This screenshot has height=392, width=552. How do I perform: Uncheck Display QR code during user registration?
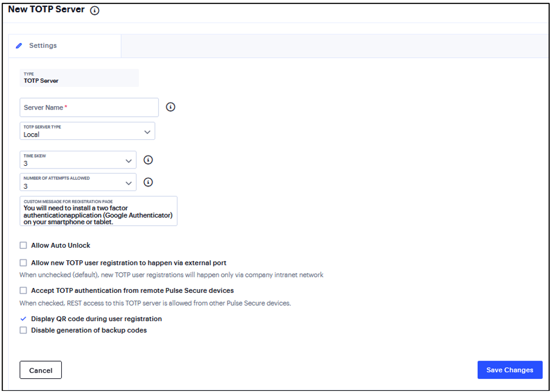[23, 318]
